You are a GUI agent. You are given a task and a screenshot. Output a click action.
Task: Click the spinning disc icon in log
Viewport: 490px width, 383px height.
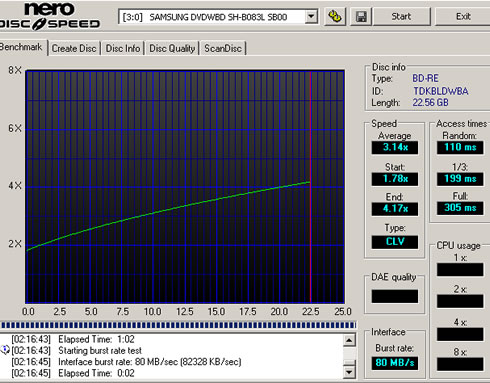[5, 350]
